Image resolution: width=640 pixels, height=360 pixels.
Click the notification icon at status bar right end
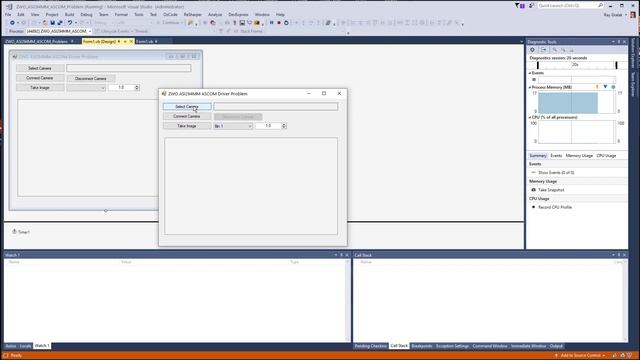pos(630,356)
